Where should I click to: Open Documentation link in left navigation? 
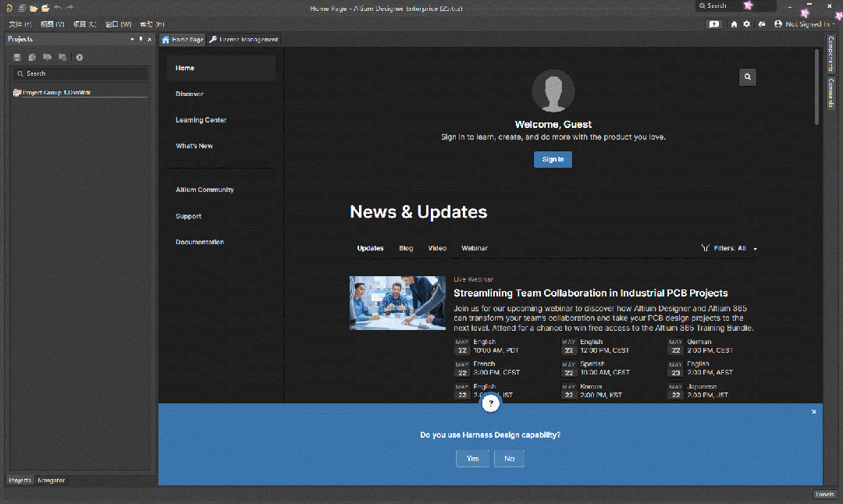pos(200,243)
